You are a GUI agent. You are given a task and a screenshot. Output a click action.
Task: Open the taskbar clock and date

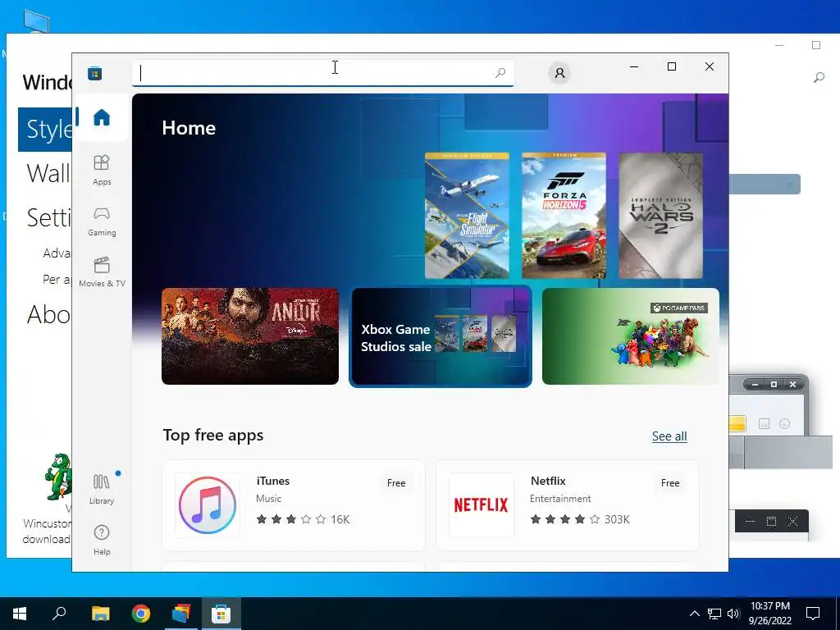tap(769, 614)
